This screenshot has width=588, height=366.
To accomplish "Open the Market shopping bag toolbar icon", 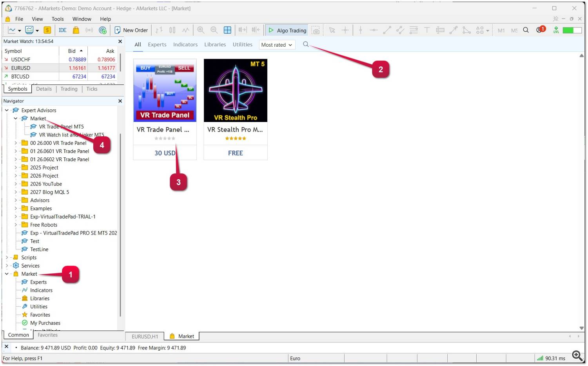I will click(x=76, y=30).
